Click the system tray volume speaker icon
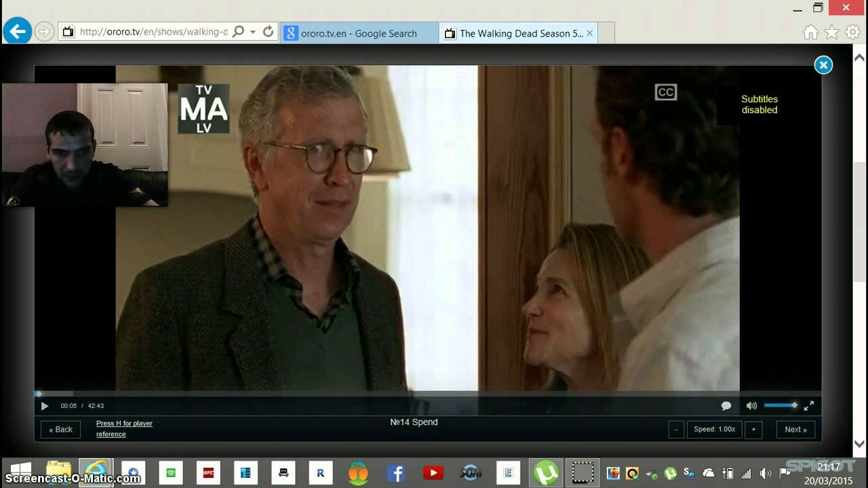868x488 pixels. click(x=766, y=473)
